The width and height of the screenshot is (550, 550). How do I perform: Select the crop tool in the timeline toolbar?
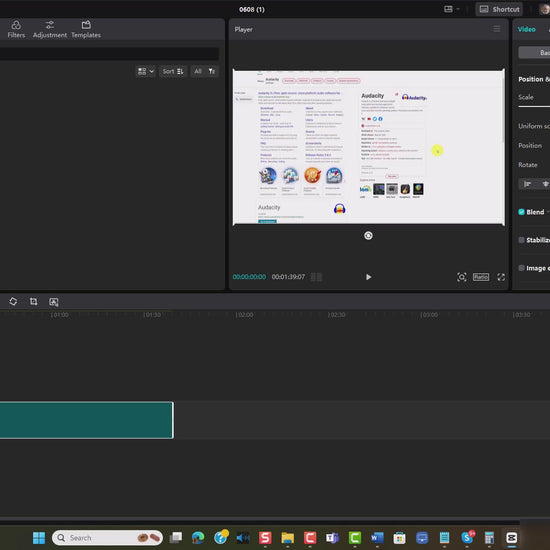click(34, 302)
